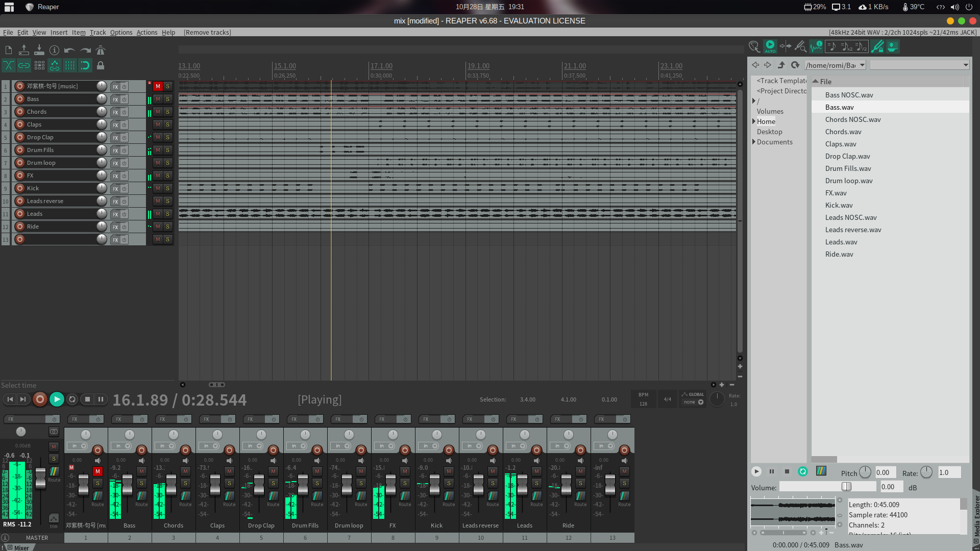Switch to the Mixer tab

(x=21, y=547)
